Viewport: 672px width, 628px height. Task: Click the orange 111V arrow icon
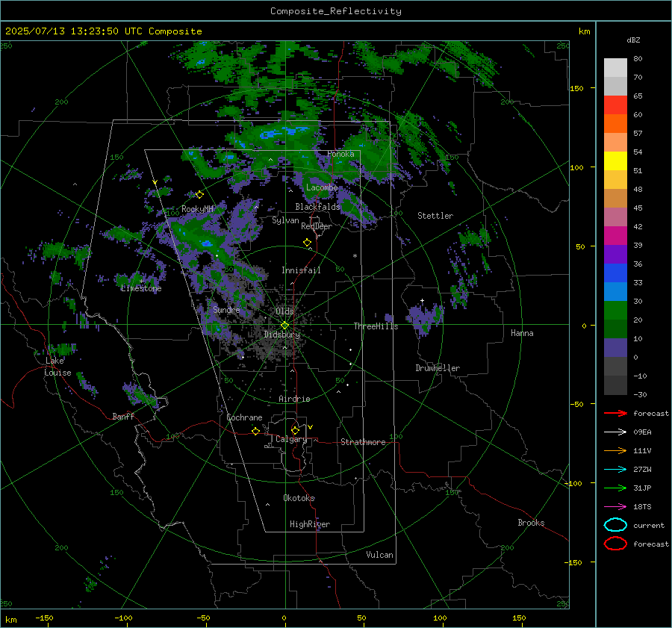tap(615, 450)
